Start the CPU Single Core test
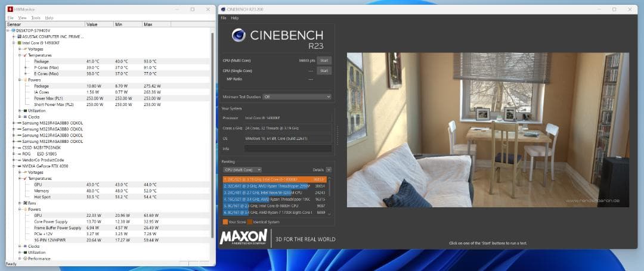The image size is (644, 271). coord(324,70)
